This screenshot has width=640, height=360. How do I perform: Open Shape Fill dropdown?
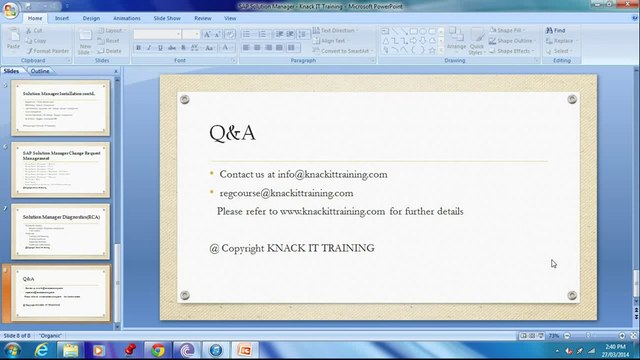(507, 30)
